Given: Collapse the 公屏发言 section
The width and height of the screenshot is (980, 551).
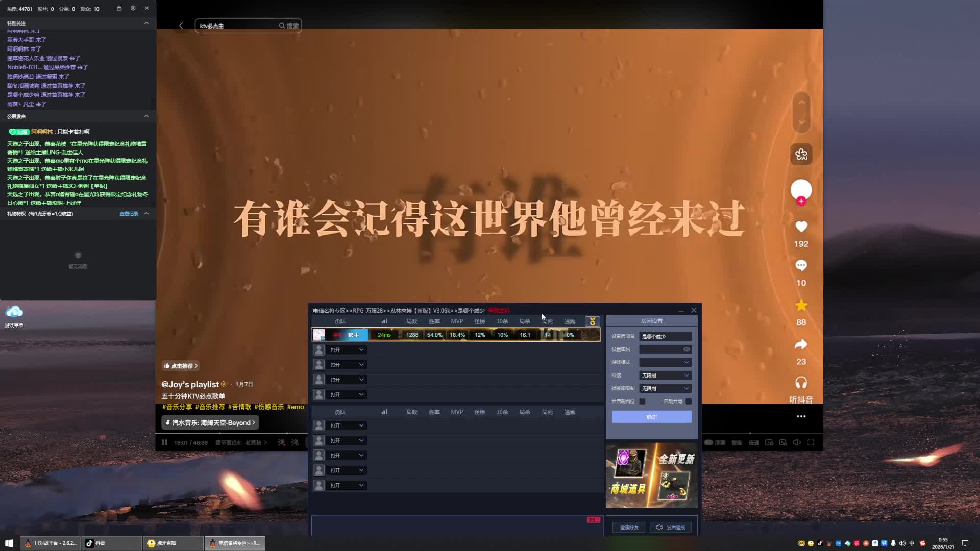Looking at the screenshot, I should [146, 116].
